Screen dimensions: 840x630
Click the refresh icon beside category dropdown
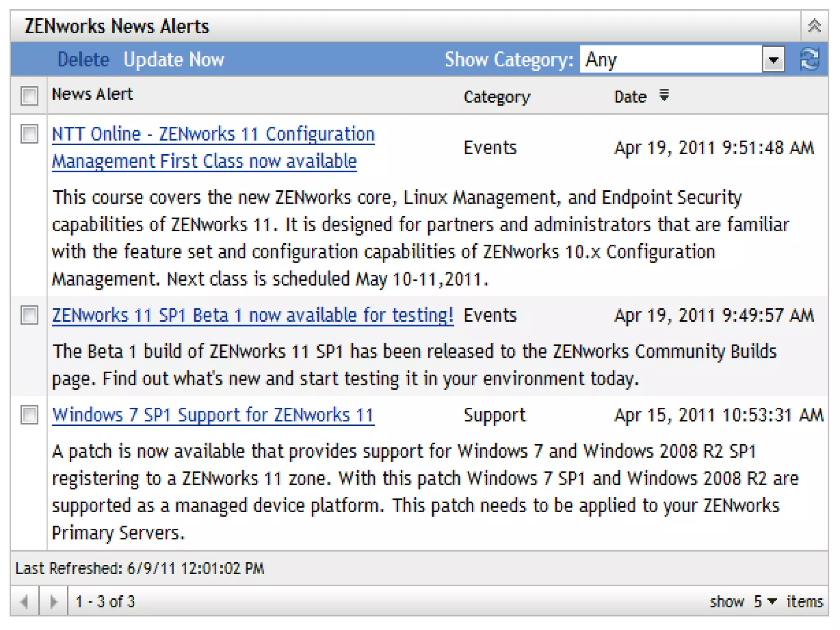click(x=810, y=59)
